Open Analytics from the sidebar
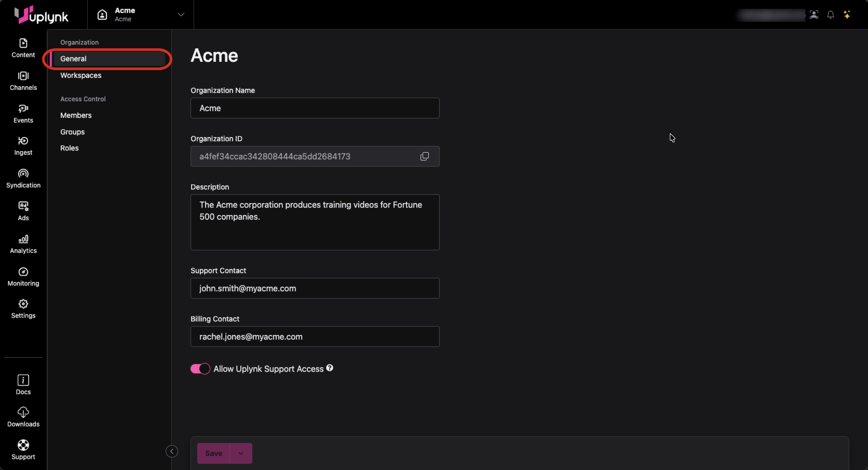The width and height of the screenshot is (868, 470). 23,244
